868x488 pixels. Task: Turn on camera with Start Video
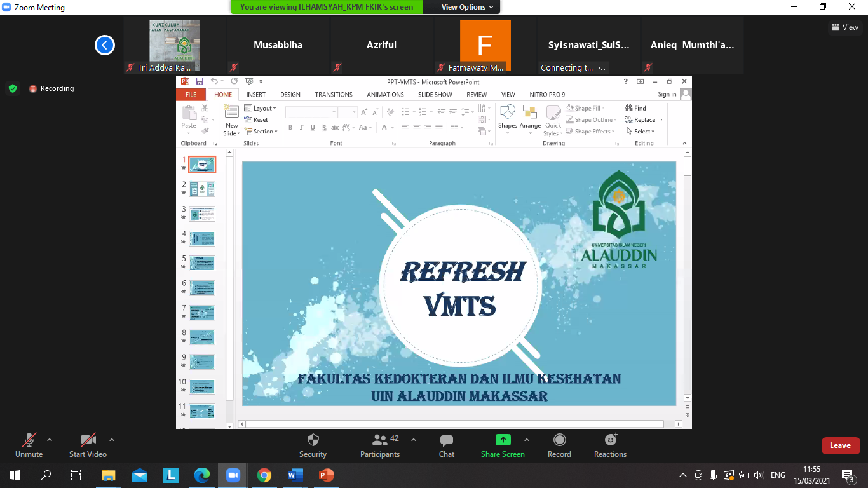[x=88, y=440]
